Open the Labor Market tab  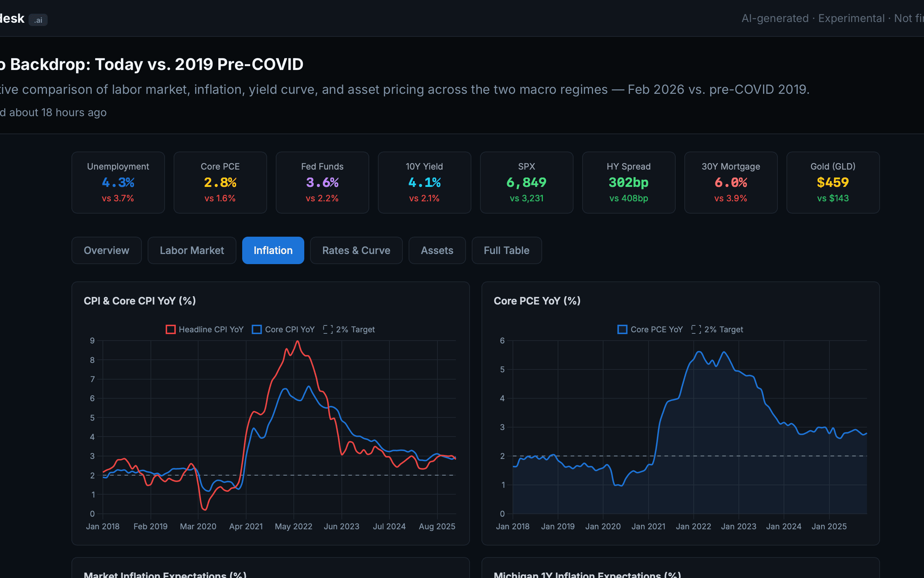[192, 250]
